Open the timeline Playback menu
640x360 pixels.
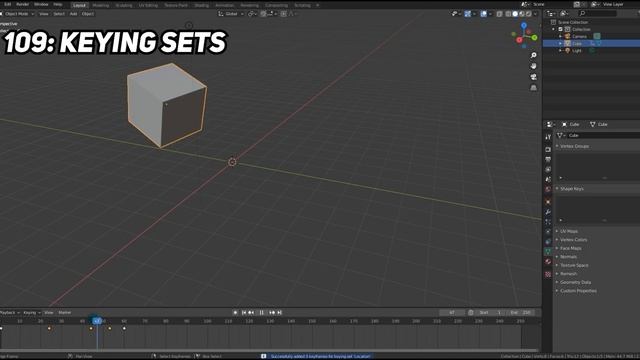[9, 313]
